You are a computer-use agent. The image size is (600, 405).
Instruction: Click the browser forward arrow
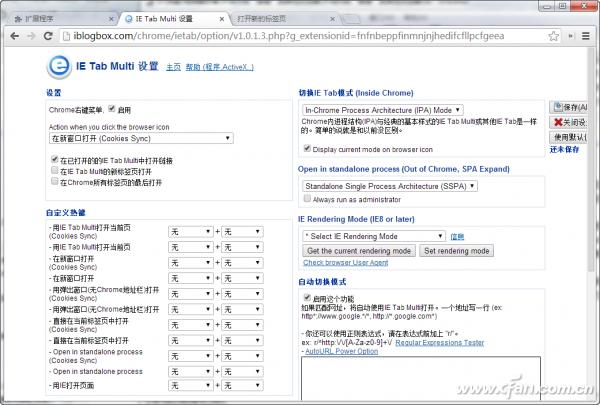[x=31, y=36]
